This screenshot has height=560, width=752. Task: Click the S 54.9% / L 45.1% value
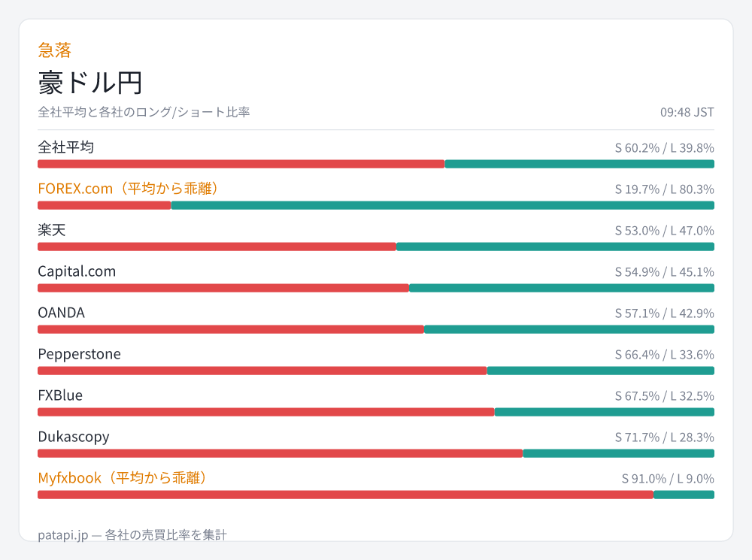(x=664, y=272)
